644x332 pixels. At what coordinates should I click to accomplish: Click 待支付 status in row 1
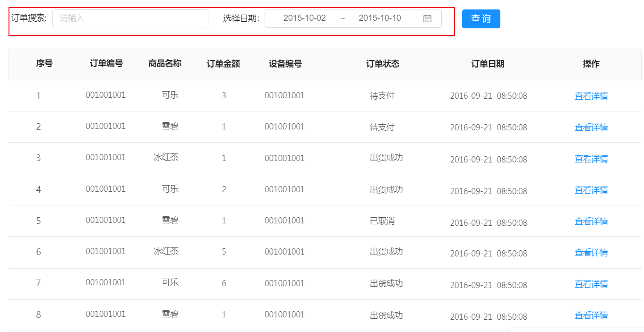point(382,95)
